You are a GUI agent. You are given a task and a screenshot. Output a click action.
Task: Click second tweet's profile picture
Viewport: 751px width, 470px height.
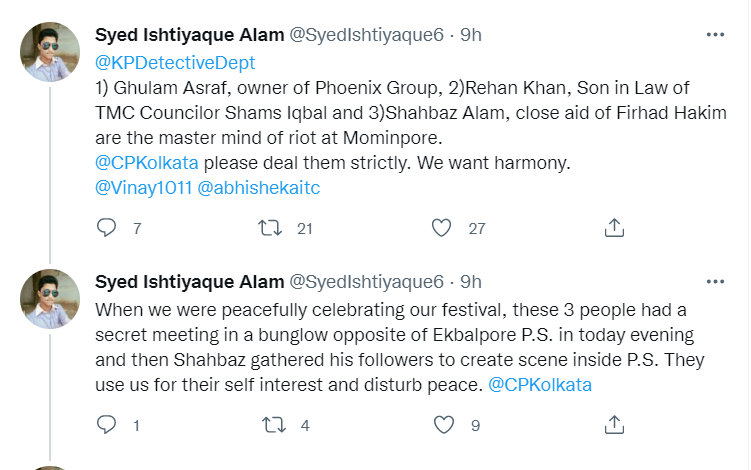[x=50, y=299]
